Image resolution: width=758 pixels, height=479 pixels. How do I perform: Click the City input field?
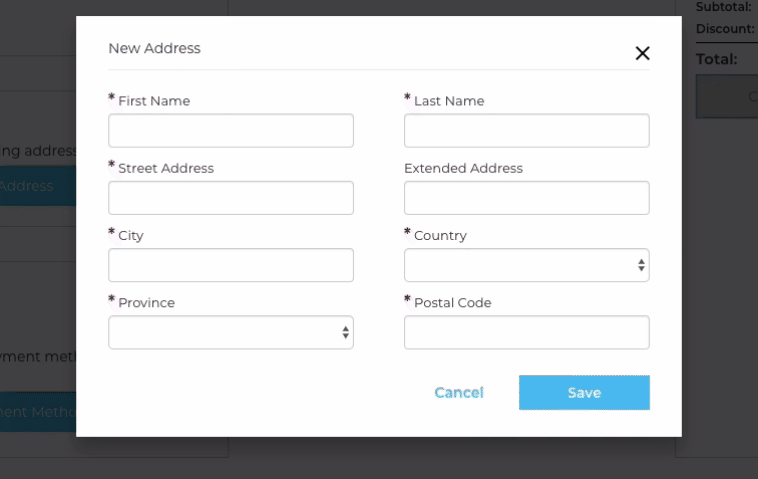(x=231, y=265)
